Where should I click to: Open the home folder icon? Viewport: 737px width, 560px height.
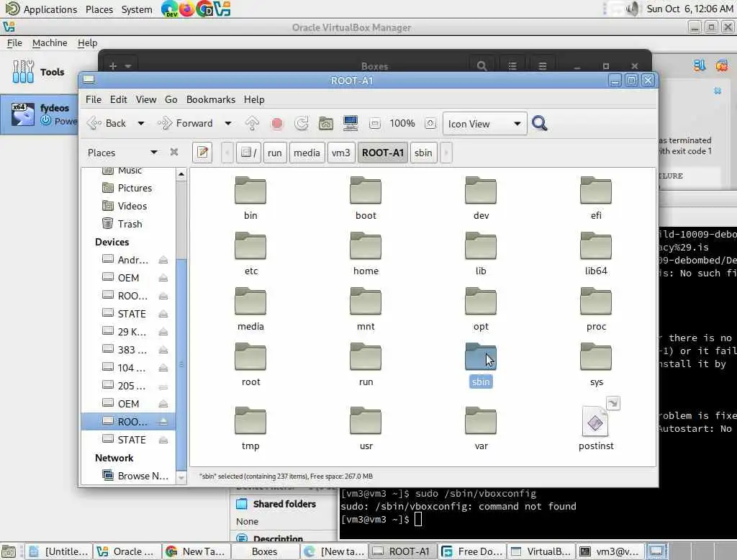pyautogui.click(x=366, y=246)
